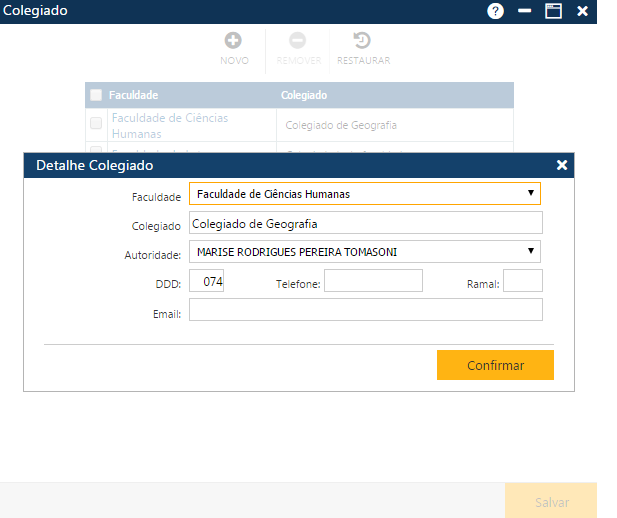Close the Colegiado window
Viewport: 617px width, 518px height.
[x=582, y=11]
